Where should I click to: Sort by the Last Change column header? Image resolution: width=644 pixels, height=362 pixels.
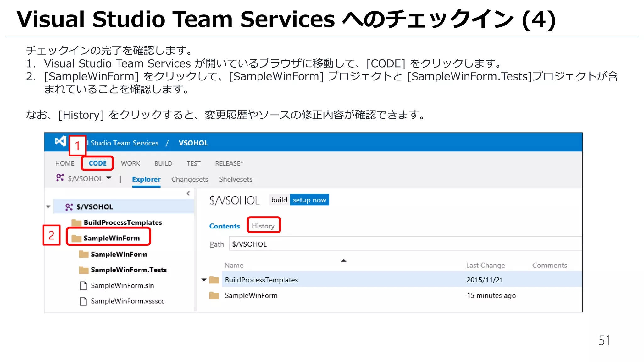pos(486,265)
